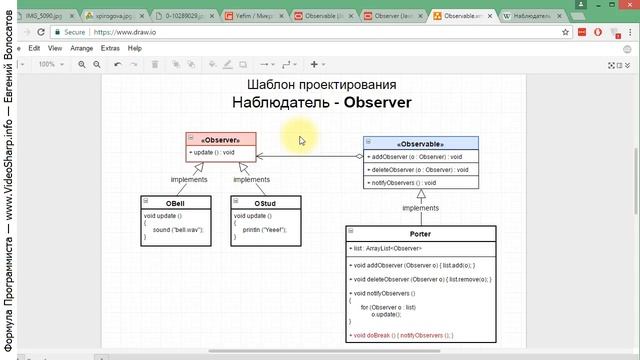Collapse the OBell class box
Viewport: 640px width, 360px height.
[146, 201]
